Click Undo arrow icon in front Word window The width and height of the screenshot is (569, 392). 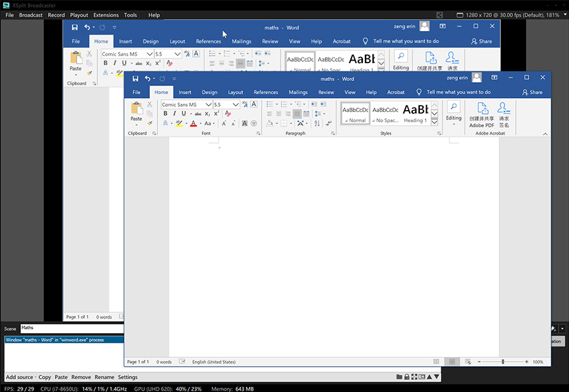(147, 78)
